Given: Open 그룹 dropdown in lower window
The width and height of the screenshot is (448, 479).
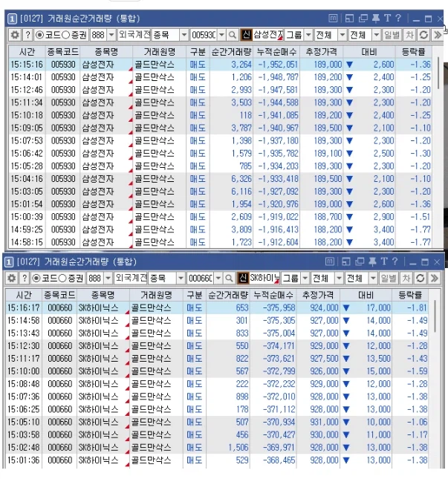Looking at the screenshot, I should [305, 278].
